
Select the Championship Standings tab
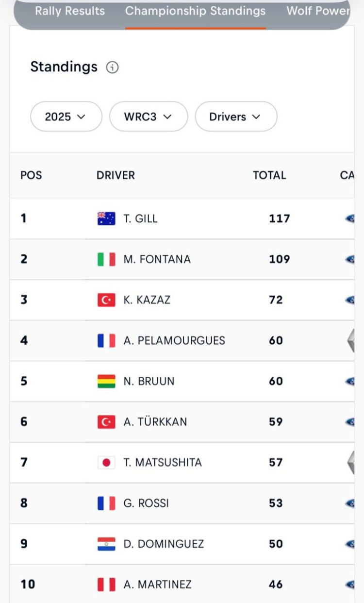coord(195,11)
